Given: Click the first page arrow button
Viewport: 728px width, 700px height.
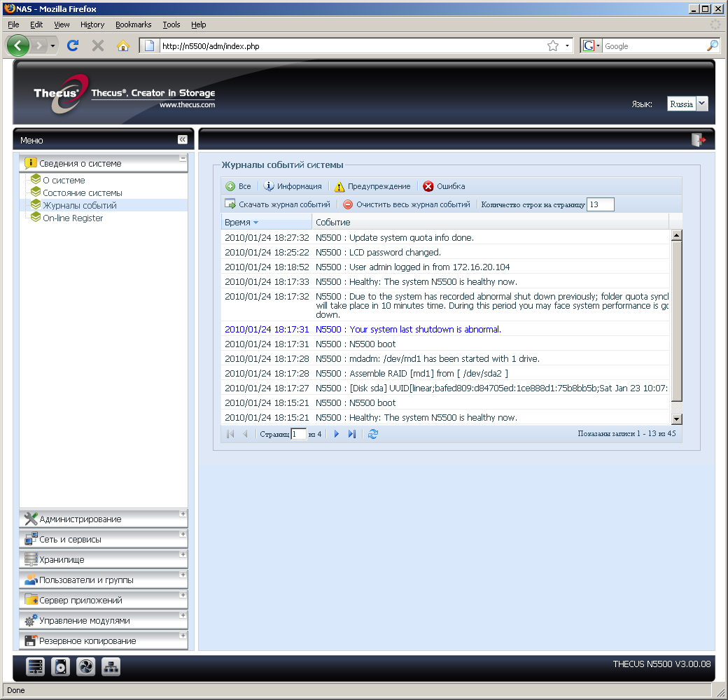Looking at the screenshot, I should point(230,434).
